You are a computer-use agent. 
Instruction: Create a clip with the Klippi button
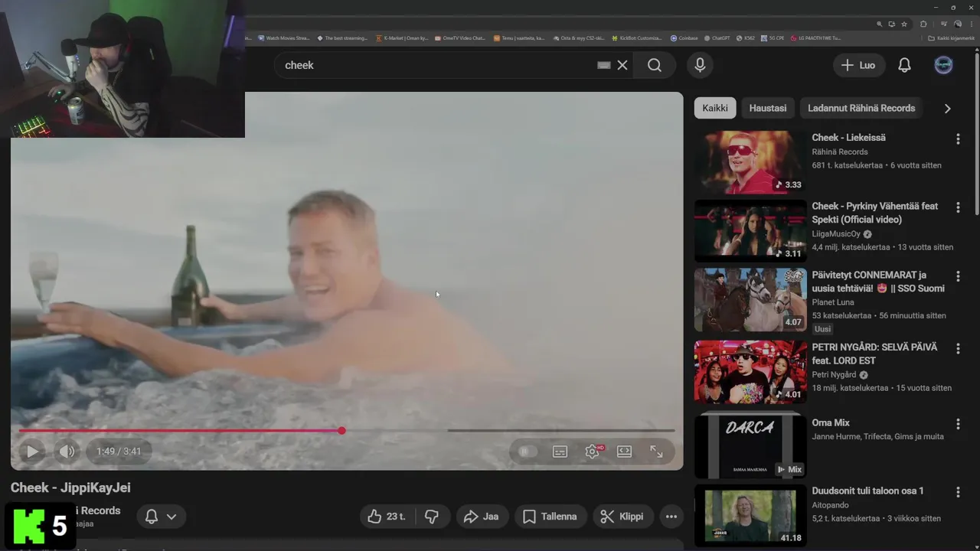pos(622,517)
